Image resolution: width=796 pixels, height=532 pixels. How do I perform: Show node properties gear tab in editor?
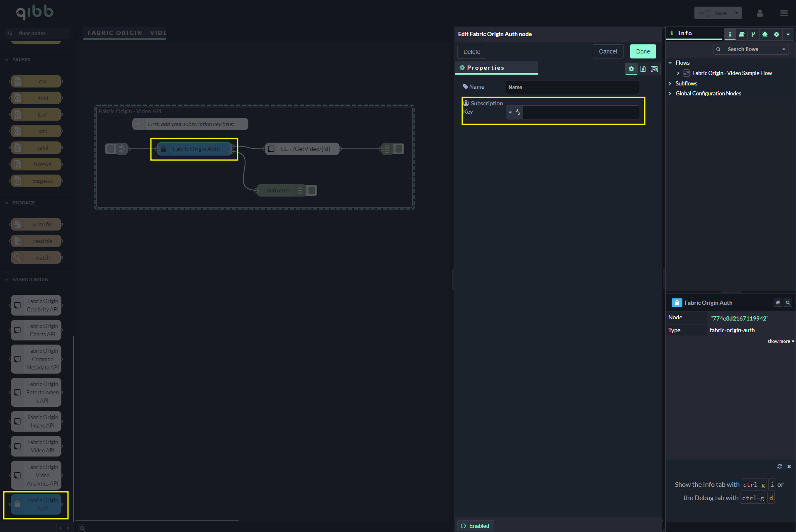(631, 69)
